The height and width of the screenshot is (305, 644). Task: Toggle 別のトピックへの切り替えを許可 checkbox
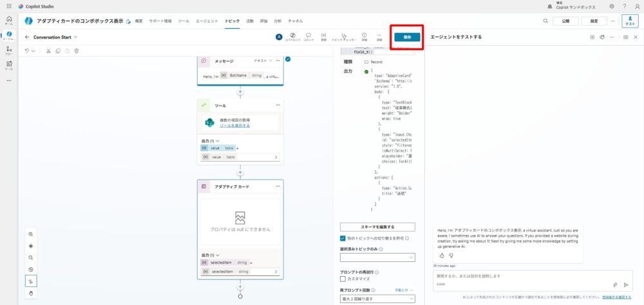pos(343,238)
